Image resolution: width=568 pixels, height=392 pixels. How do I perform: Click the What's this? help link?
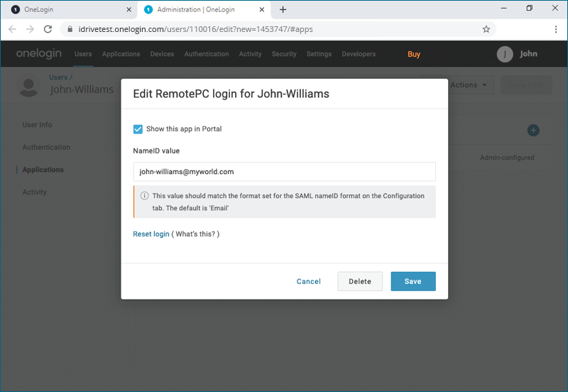click(197, 234)
